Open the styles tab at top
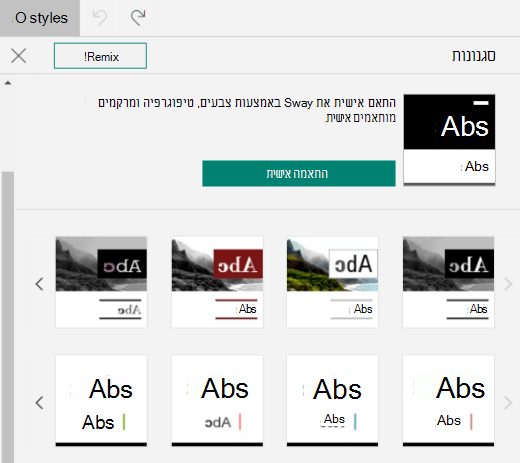 point(40,18)
